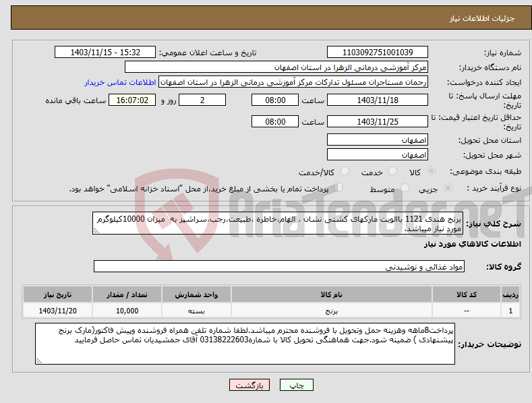532x403 pixels.
Task: Toggle the اسناد خزانه اسلامی payment checkbox
Action: pyautogui.click(x=338, y=187)
